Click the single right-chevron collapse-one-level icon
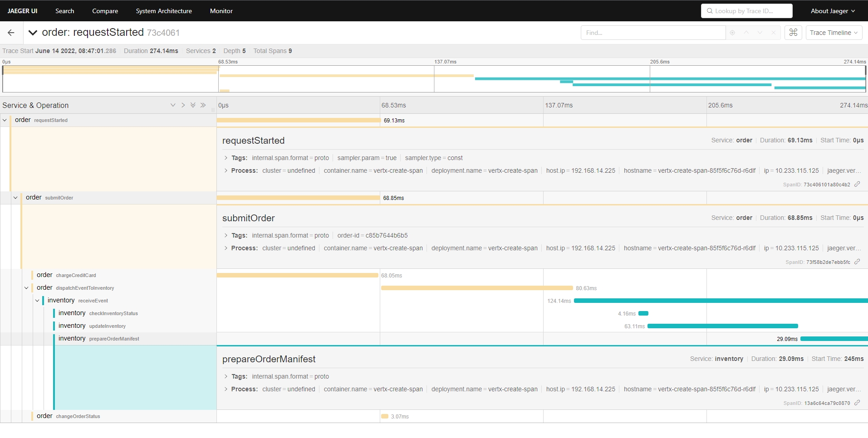The height and width of the screenshot is (438, 868). 183,105
